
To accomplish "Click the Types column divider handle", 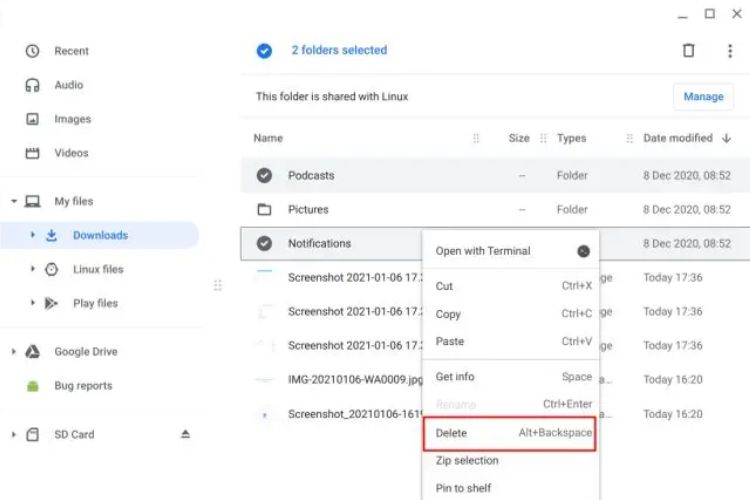I will (629, 138).
